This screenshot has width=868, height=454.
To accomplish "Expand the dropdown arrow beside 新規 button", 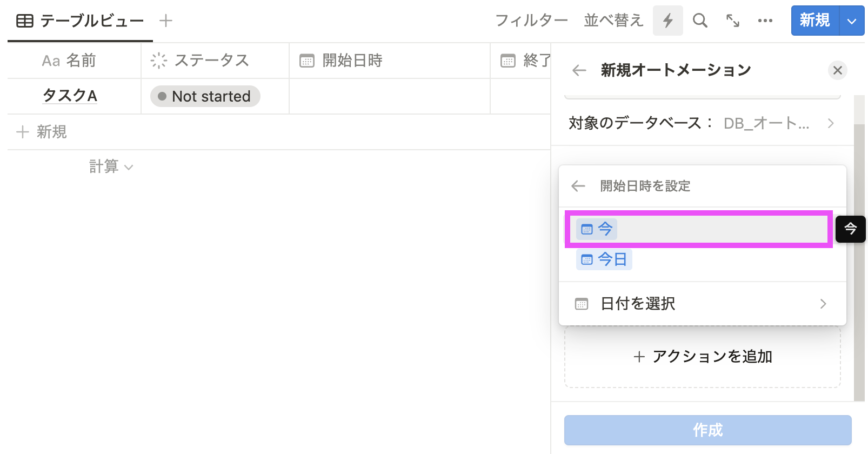I will (x=852, y=21).
